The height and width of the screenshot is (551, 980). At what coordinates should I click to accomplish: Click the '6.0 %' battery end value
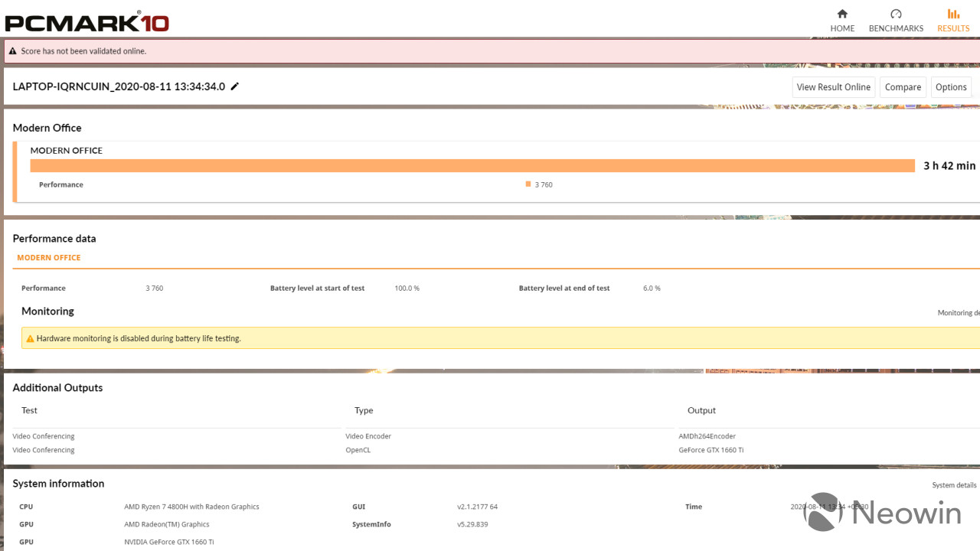coord(652,289)
